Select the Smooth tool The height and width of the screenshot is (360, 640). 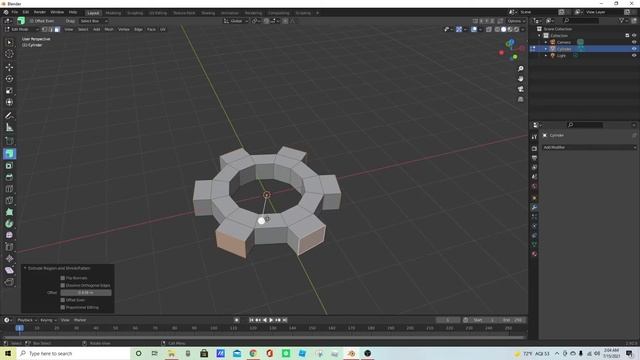pos(9,235)
